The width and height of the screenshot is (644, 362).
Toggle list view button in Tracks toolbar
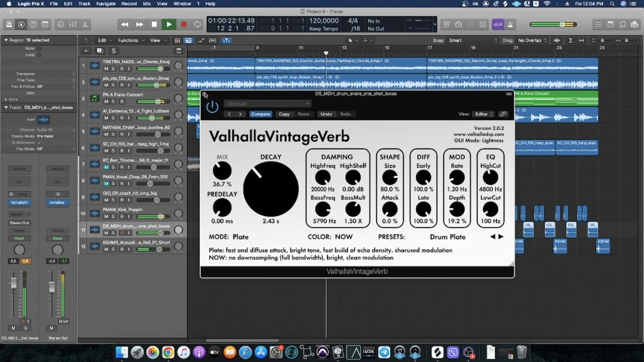pos(188,40)
